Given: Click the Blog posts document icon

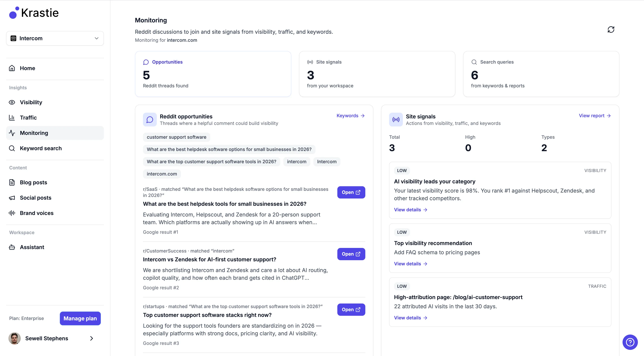Looking at the screenshot, I should click(x=12, y=182).
